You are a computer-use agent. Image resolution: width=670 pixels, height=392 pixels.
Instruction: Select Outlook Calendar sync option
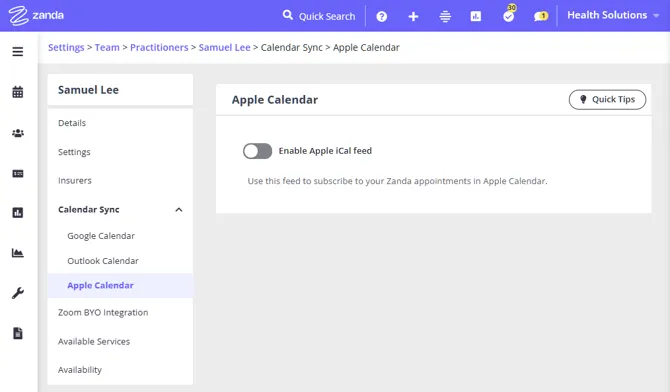pyautogui.click(x=103, y=261)
